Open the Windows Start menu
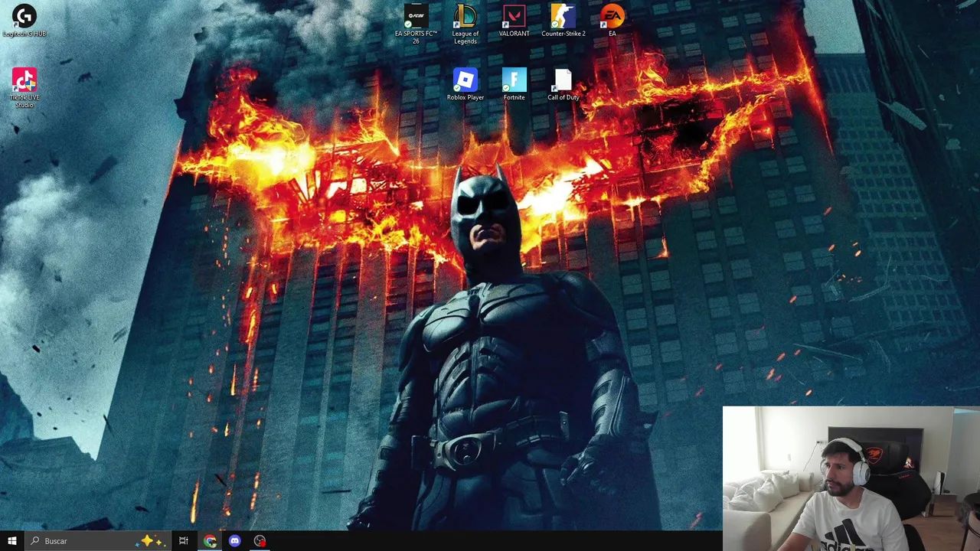The image size is (980, 551). tap(11, 541)
